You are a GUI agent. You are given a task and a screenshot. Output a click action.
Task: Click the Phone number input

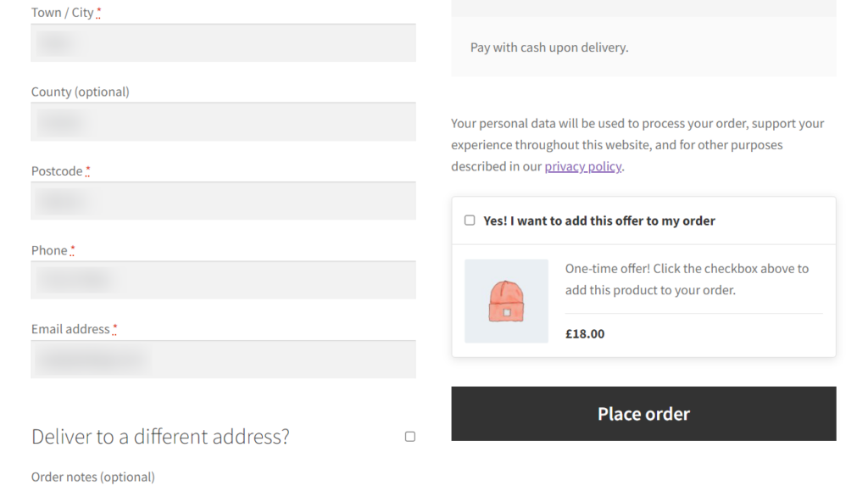coord(223,281)
